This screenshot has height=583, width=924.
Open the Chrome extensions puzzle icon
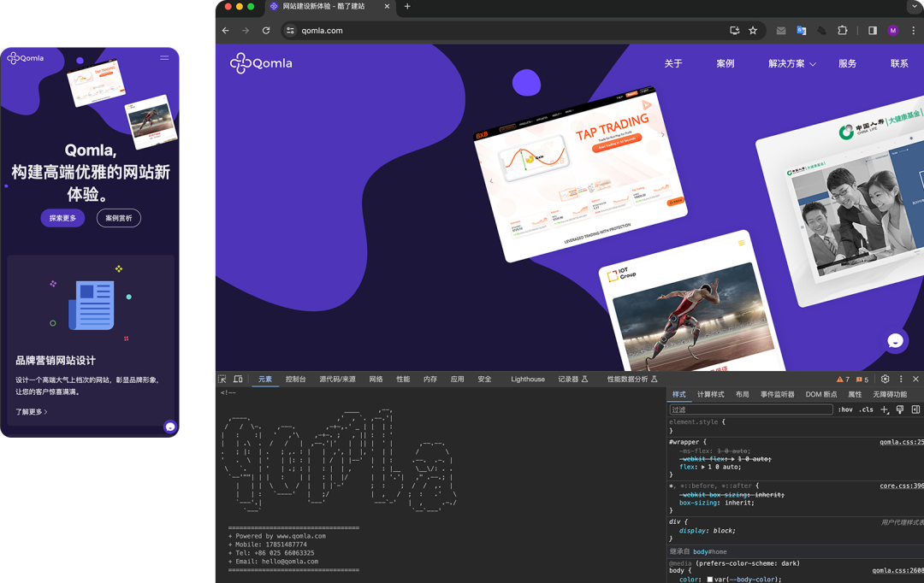coord(842,31)
